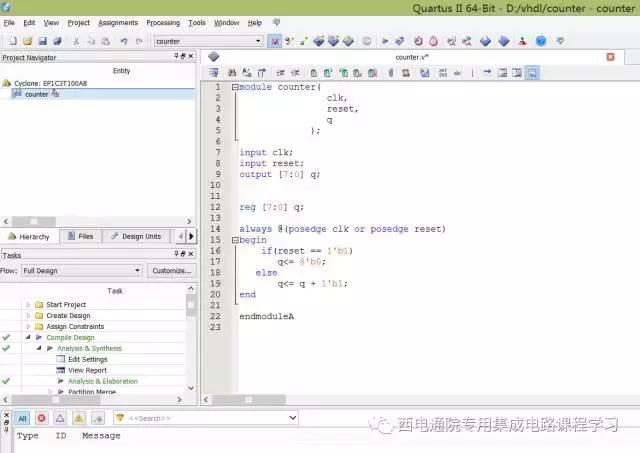
Task: Toggle the critical warning triangle filter
Action: tap(60, 418)
